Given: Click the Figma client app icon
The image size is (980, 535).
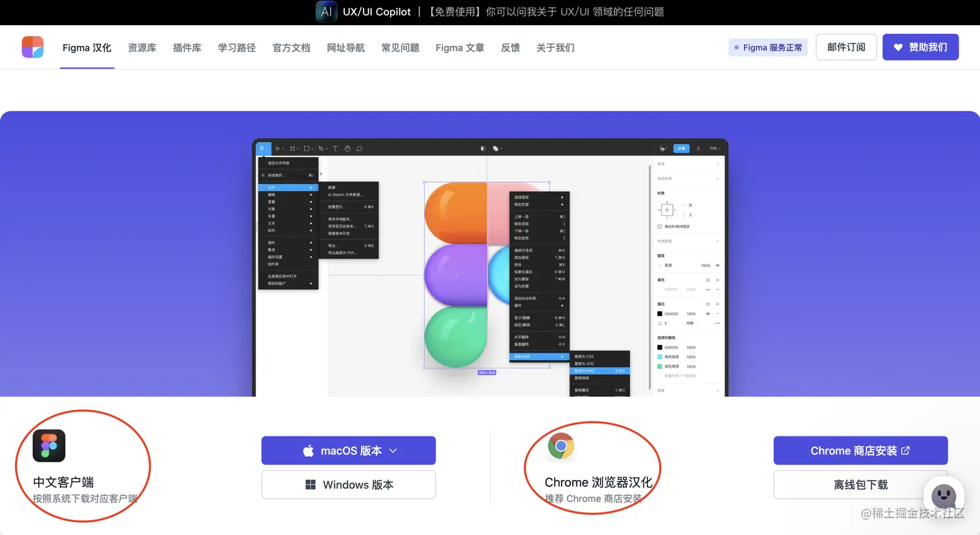Looking at the screenshot, I should click(49, 446).
